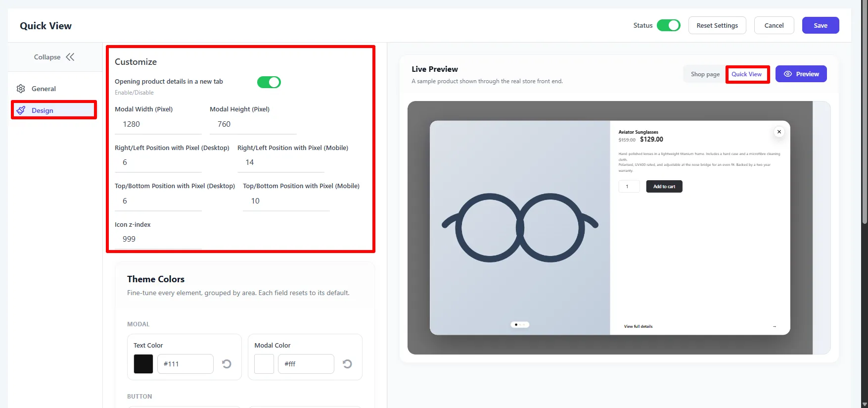Click the Theme Colors heading

(156, 279)
